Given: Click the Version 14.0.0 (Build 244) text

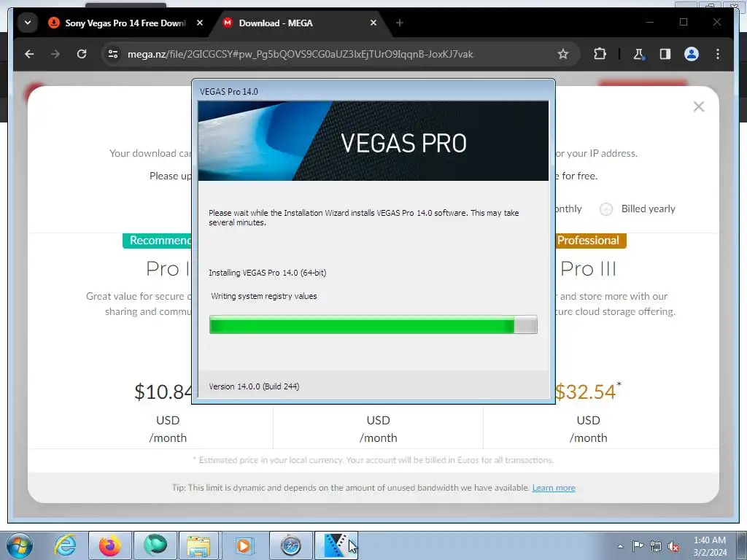Looking at the screenshot, I should pos(254,386).
